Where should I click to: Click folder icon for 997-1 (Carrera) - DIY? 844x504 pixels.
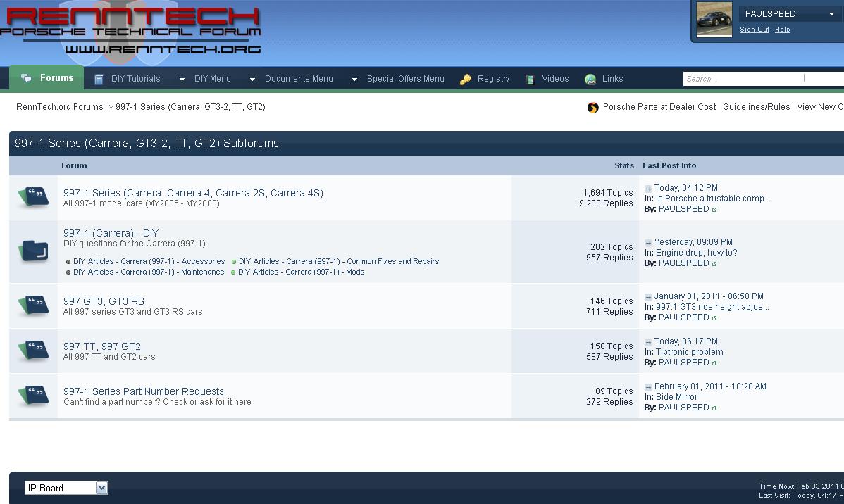[x=33, y=251]
